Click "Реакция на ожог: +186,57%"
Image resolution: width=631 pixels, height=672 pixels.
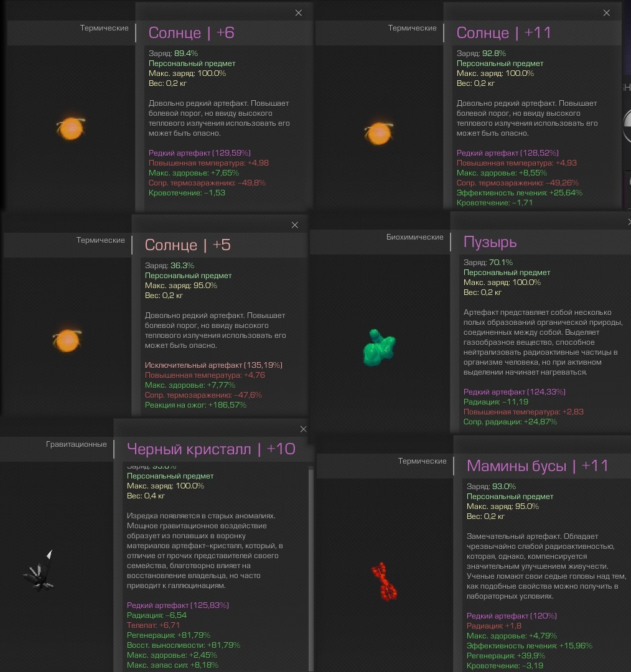pos(195,405)
